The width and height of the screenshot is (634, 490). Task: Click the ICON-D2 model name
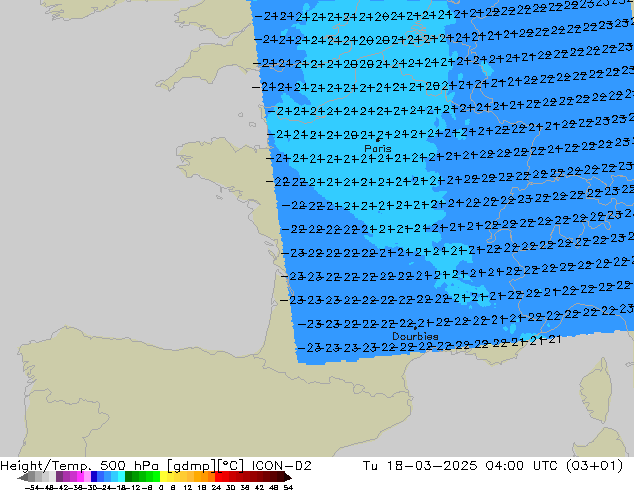pyautogui.click(x=281, y=466)
